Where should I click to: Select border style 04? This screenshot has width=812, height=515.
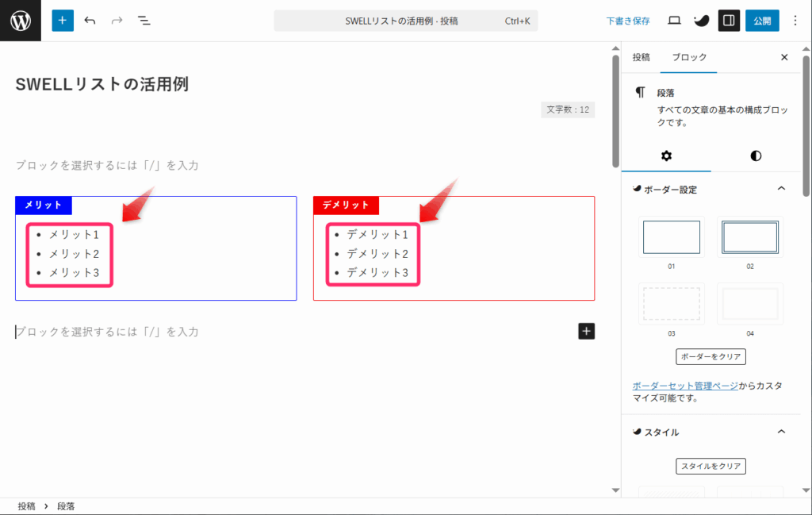pyautogui.click(x=750, y=304)
